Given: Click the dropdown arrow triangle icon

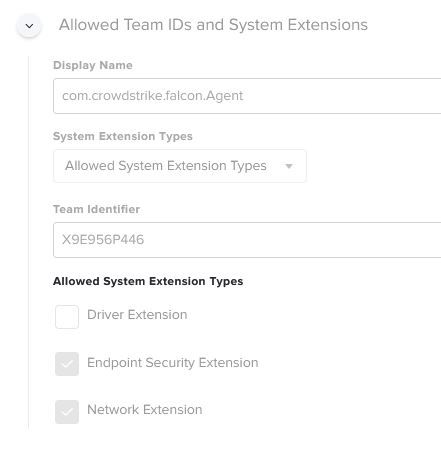Looking at the screenshot, I should (289, 166).
